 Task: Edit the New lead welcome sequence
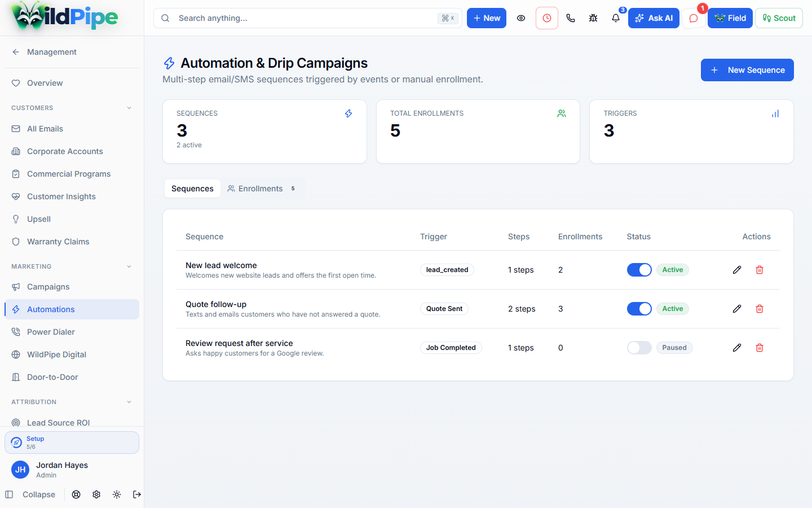click(x=737, y=270)
